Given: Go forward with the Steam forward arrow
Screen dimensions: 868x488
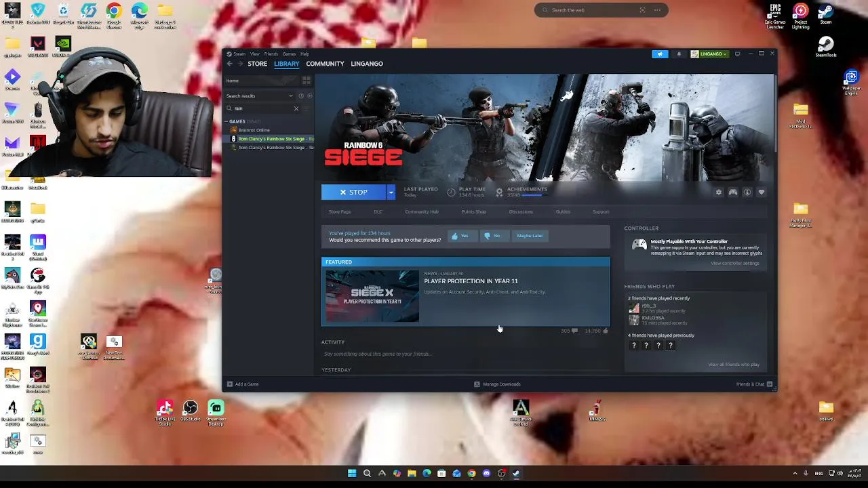Looking at the screenshot, I should click(240, 64).
